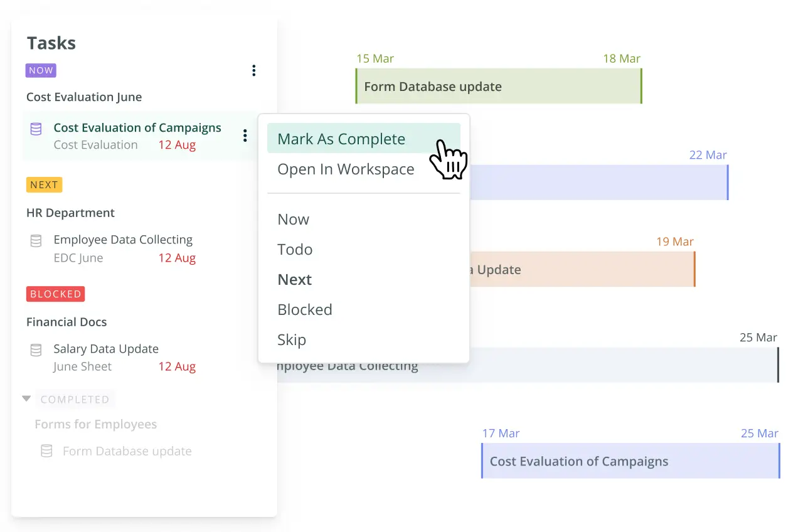Click the purple NOW status badge
Image resolution: width=803 pixels, height=532 pixels.
click(41, 70)
